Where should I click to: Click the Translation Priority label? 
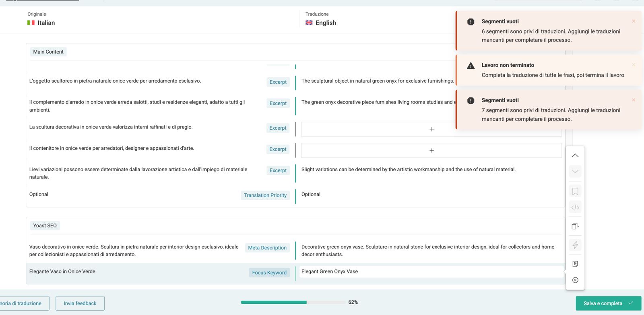265,195
